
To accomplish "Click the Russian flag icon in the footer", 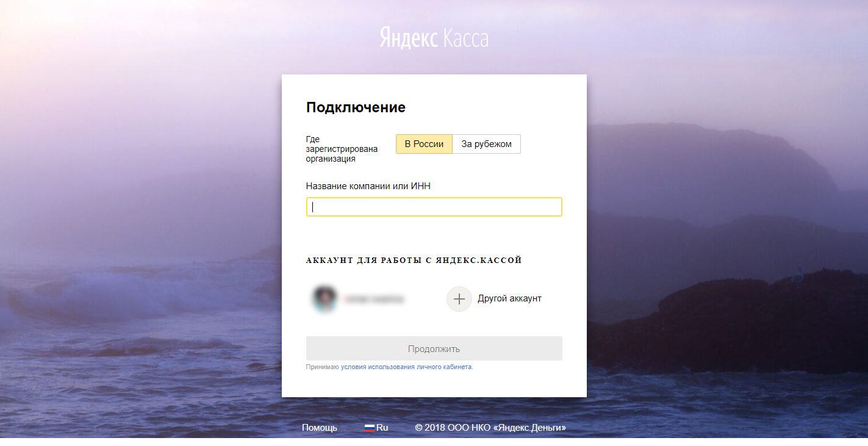I will click(x=368, y=428).
